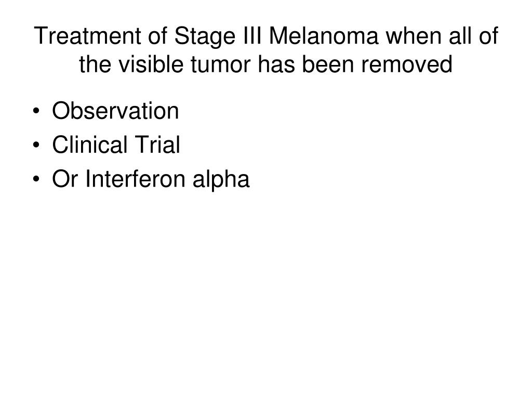Click the word "Observation" in the list
The height and width of the screenshot is (399, 532).
pyautogui.click(x=115, y=111)
